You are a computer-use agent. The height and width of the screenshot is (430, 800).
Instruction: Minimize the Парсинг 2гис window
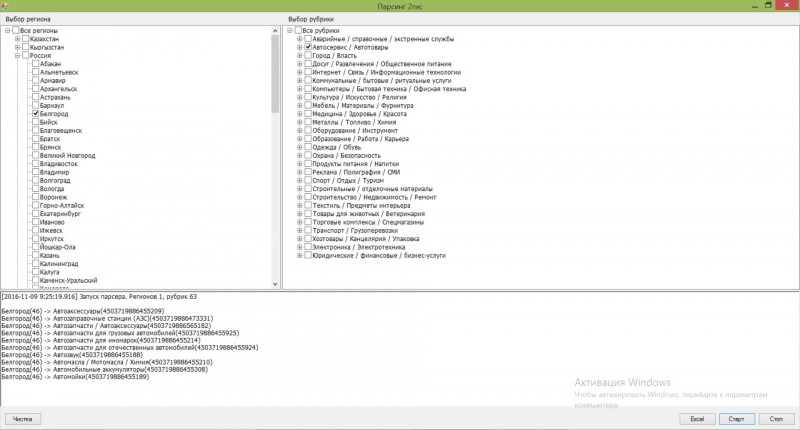pyautogui.click(x=754, y=6)
